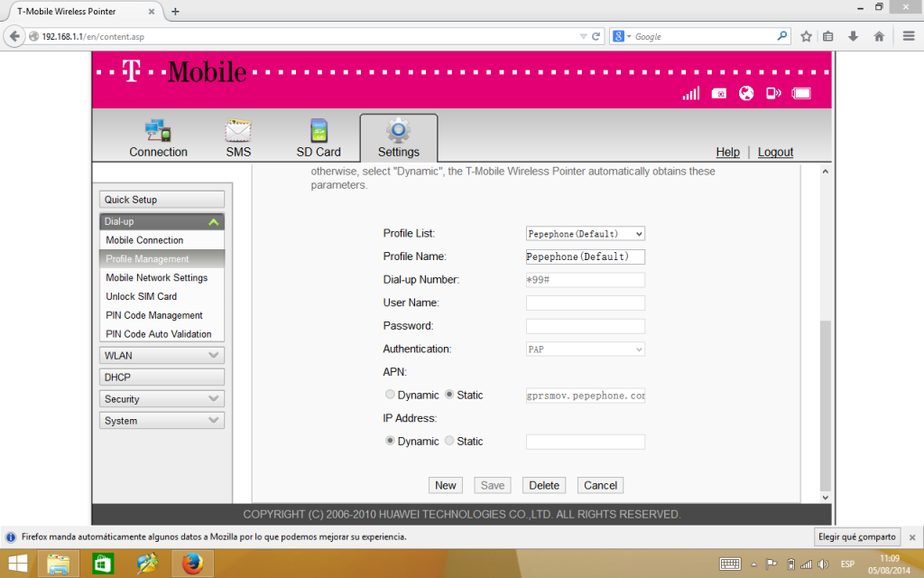Select Dynamic APN radio button
Image resolution: width=924 pixels, height=578 pixels.
click(x=390, y=395)
